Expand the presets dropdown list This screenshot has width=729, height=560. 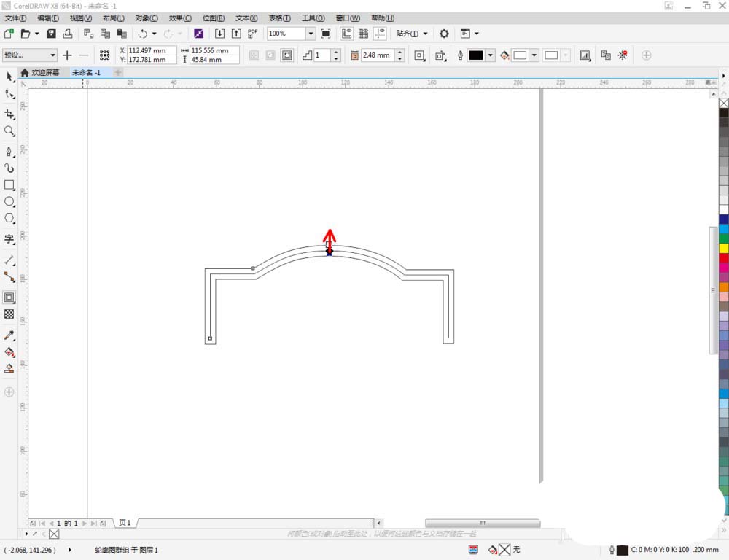coord(52,55)
